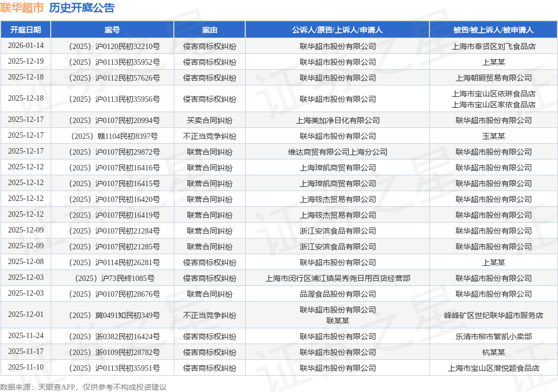Select the 买卖合同纠纷 cause cell
The image size is (558, 392).
coord(210,120)
